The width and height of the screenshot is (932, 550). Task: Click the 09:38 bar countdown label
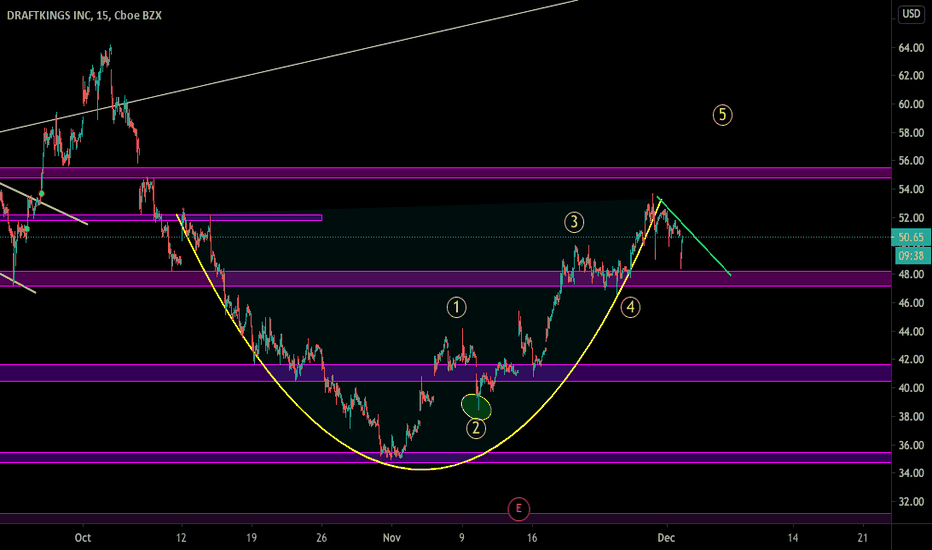911,256
